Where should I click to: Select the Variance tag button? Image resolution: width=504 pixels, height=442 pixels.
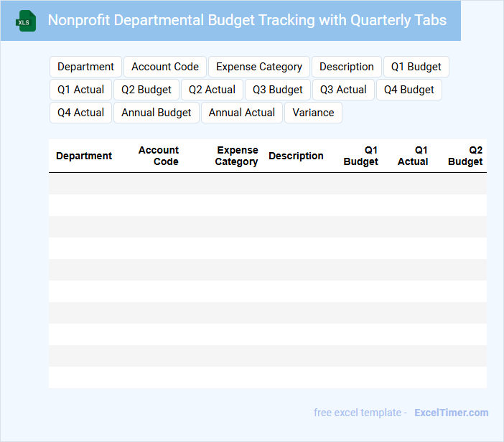pos(313,113)
